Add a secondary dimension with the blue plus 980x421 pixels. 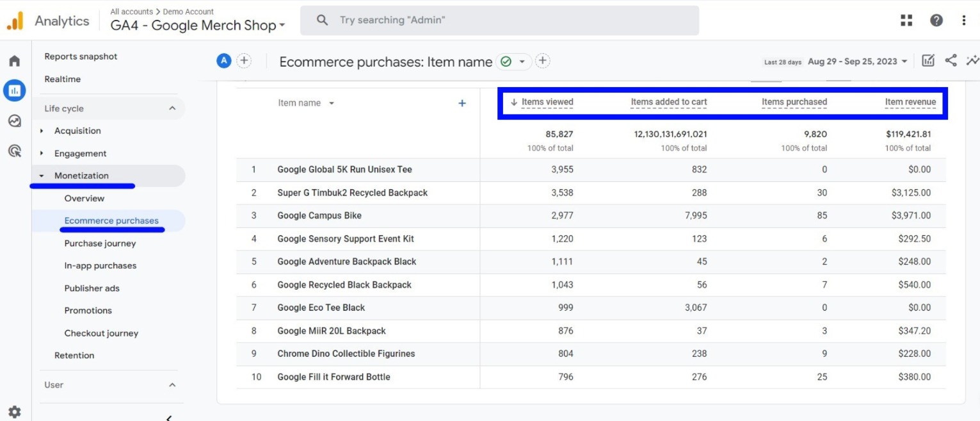click(462, 103)
